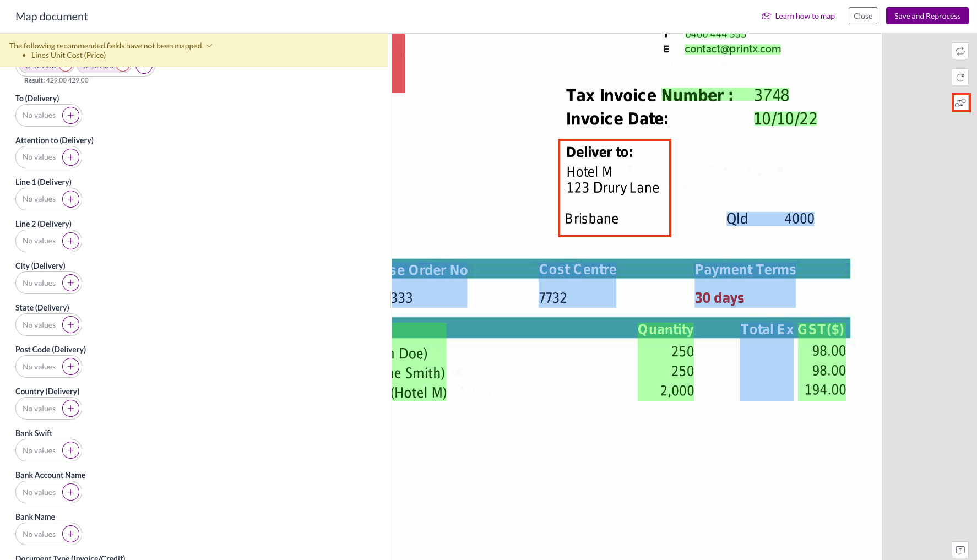
Task: Add value to Bank Name field
Action: pyautogui.click(x=71, y=534)
